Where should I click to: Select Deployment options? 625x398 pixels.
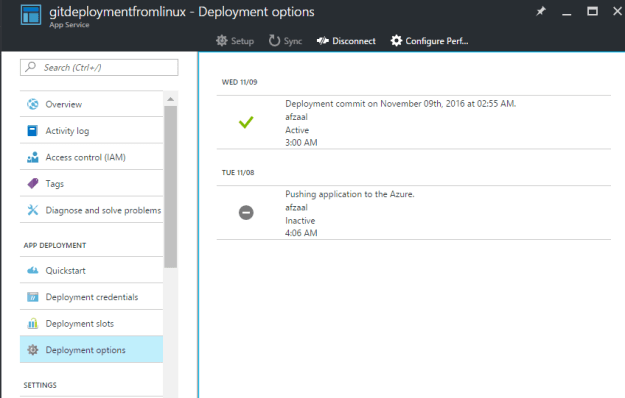tap(91, 350)
